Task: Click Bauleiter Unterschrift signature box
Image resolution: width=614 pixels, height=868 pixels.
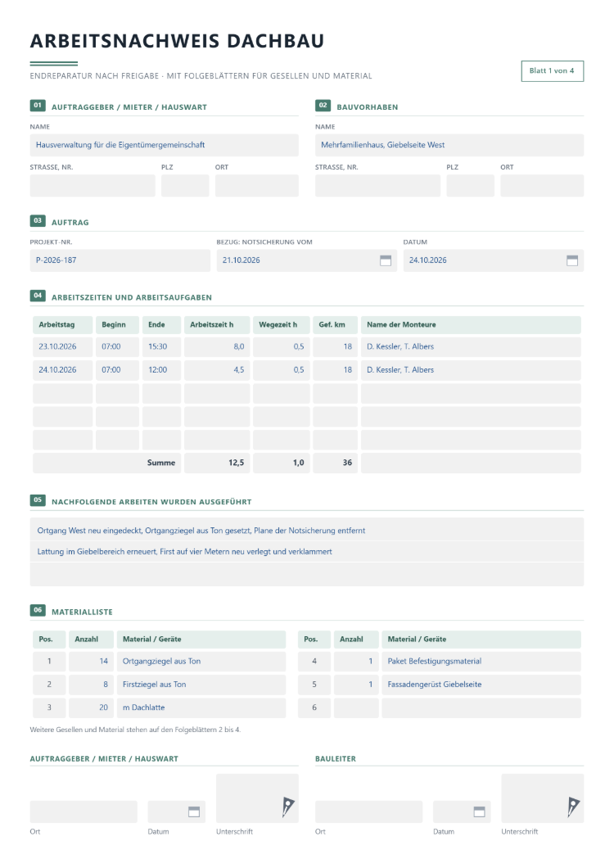Action: click(542, 798)
